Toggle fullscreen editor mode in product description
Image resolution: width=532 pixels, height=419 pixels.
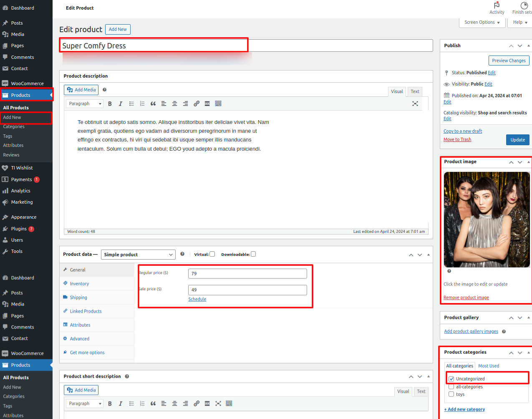click(x=415, y=104)
